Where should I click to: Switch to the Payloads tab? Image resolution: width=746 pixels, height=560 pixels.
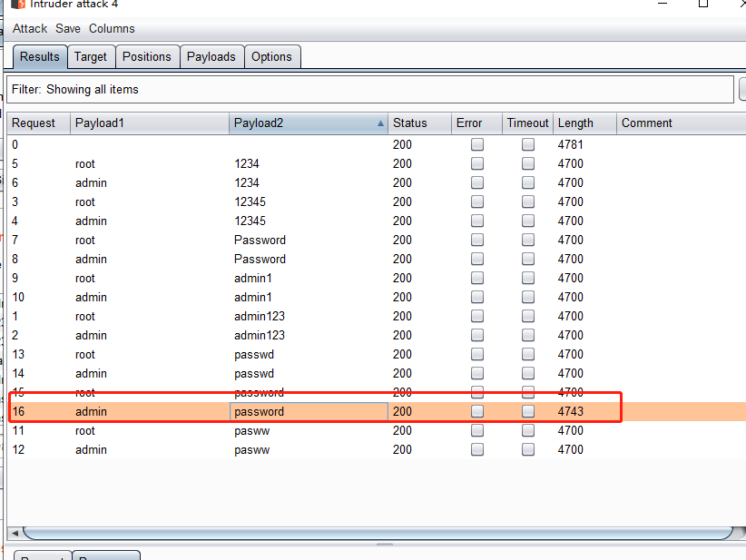pos(211,56)
